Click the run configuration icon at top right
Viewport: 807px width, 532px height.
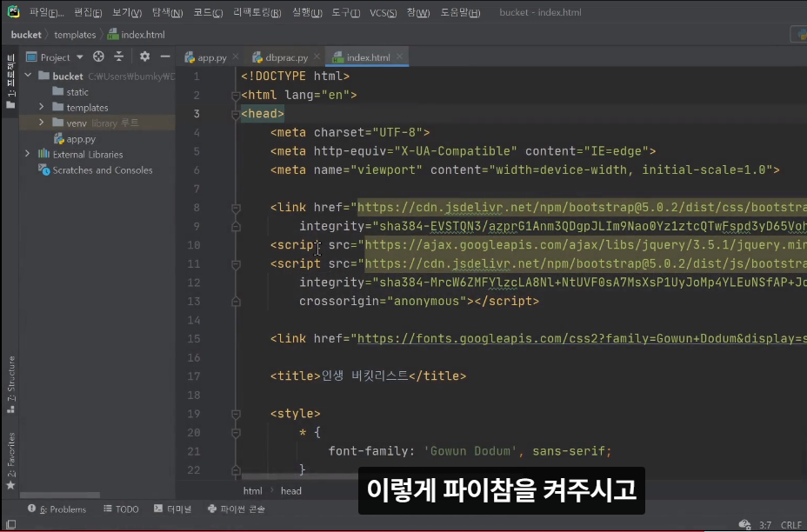tap(801, 35)
